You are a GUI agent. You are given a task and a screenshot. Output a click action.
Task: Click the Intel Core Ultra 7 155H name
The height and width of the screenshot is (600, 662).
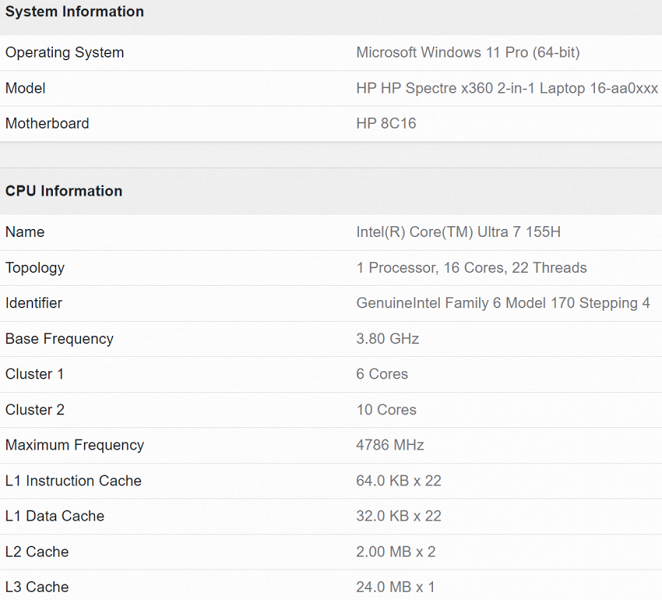458,232
